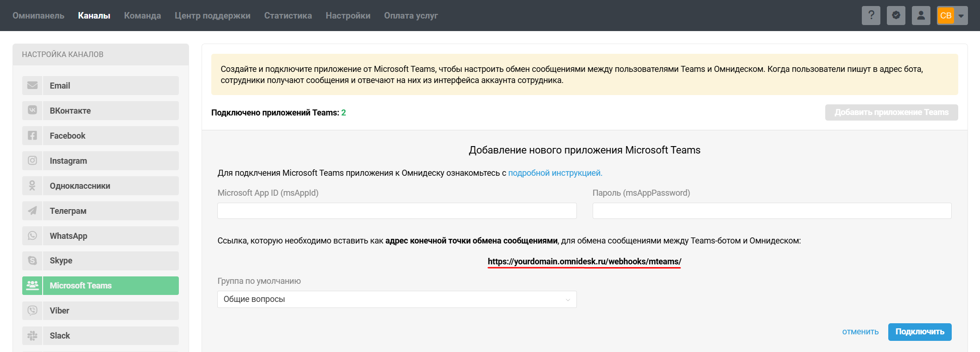This screenshot has width=980, height=352.
Task: Click the orange CB avatar
Action: coord(946,16)
